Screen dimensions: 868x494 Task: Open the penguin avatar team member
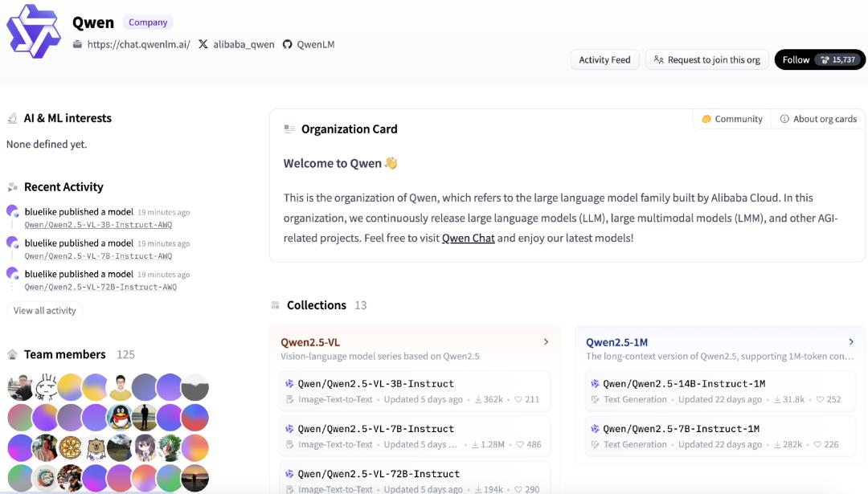[x=120, y=417]
